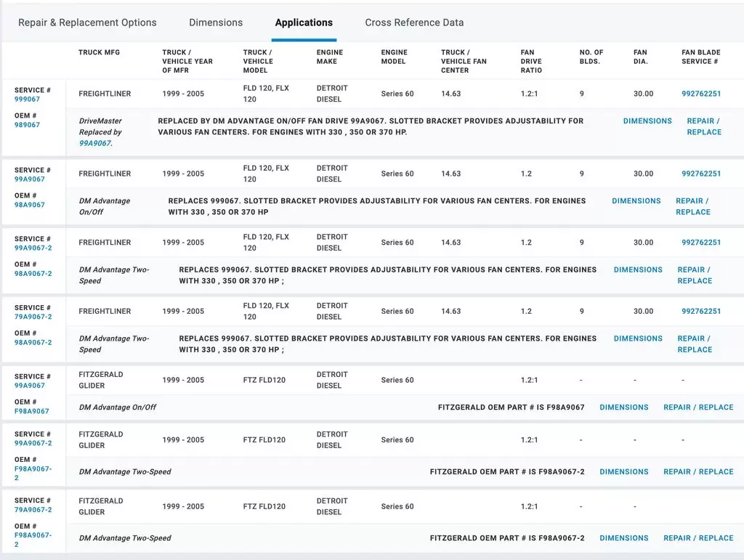The width and height of the screenshot is (744, 560).
Task: Follow the 99A9067 replaced-by link under DriveMaster
Action: pyautogui.click(x=95, y=143)
